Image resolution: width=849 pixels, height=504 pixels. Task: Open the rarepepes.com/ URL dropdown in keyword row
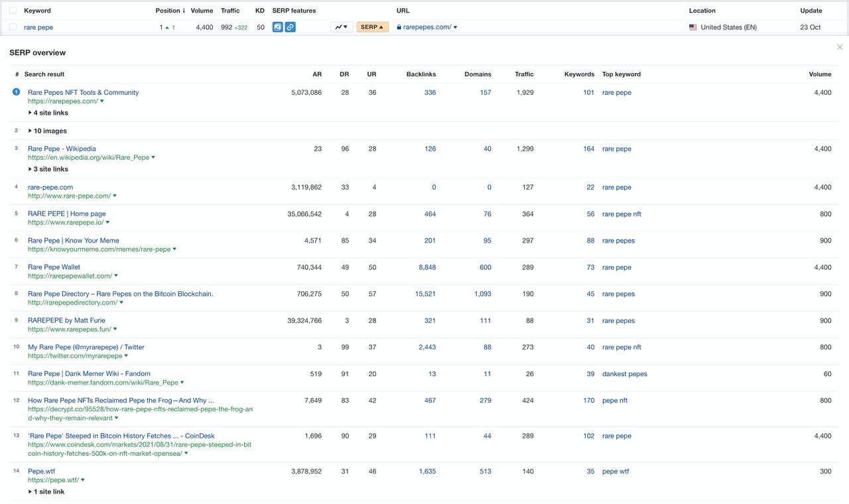pyautogui.click(x=455, y=27)
